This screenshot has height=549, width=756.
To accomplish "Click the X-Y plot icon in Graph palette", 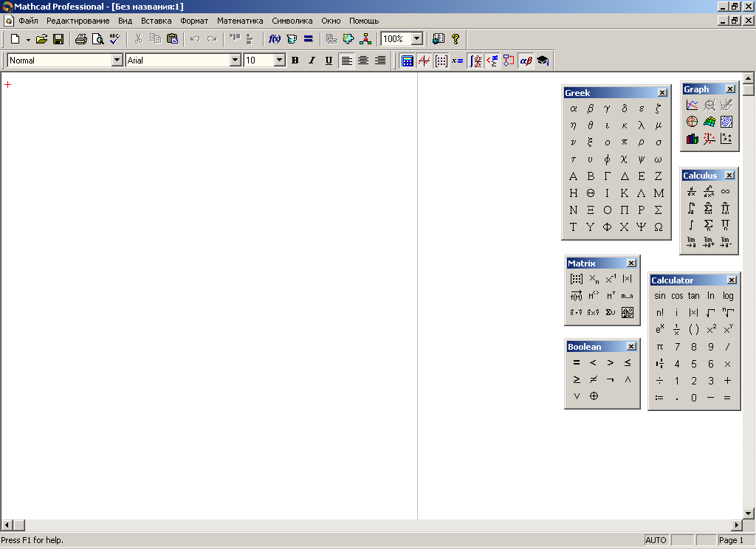I will click(x=693, y=105).
